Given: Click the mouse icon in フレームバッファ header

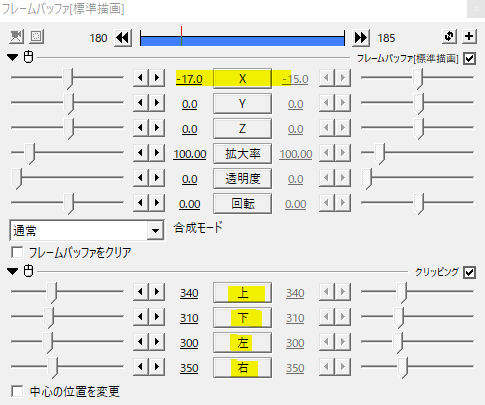Looking at the screenshot, I should coord(29,57).
